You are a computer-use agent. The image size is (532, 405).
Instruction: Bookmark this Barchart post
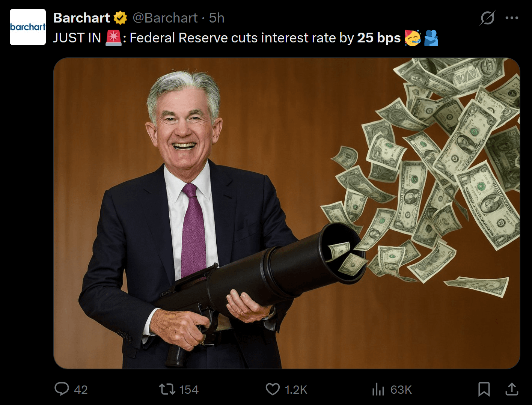484,389
